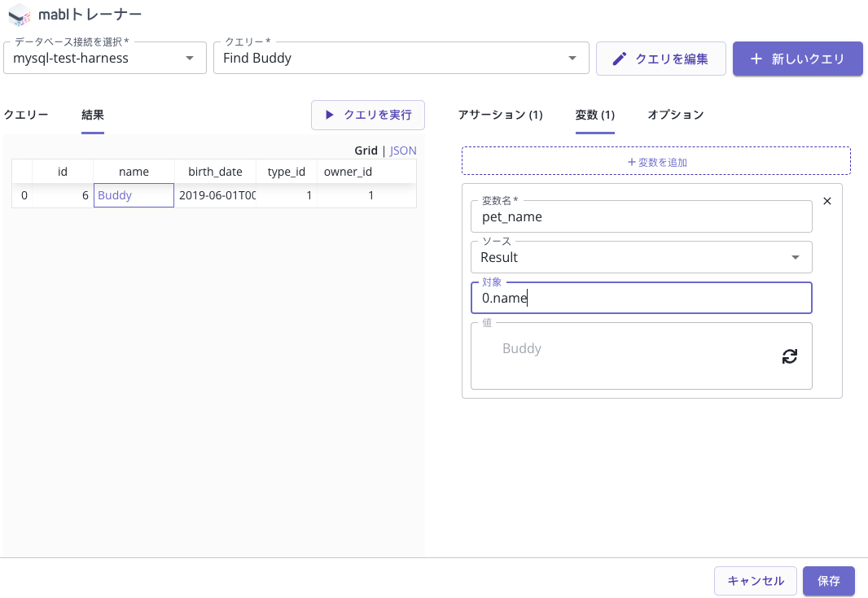Click the +変数を追加 button

pyautogui.click(x=656, y=161)
